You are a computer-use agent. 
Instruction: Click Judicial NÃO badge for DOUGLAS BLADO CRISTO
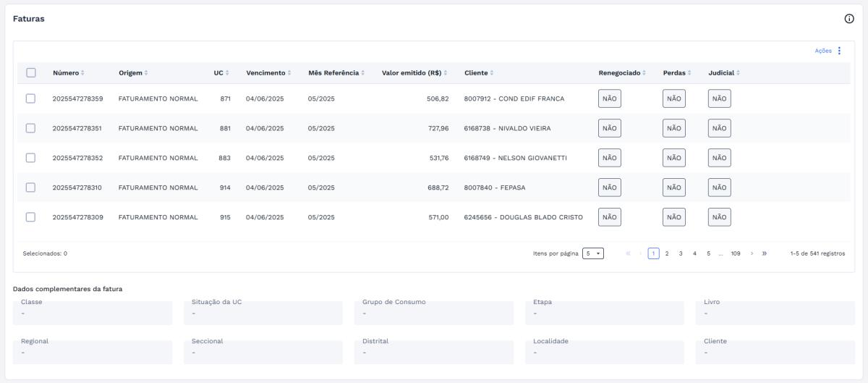click(x=719, y=216)
